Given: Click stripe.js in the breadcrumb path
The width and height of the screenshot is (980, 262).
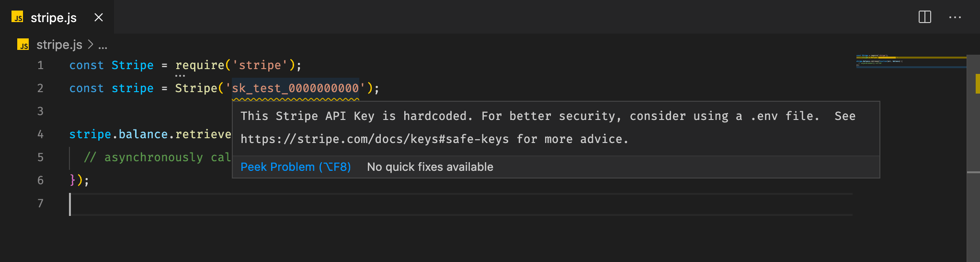Looking at the screenshot, I should [59, 45].
